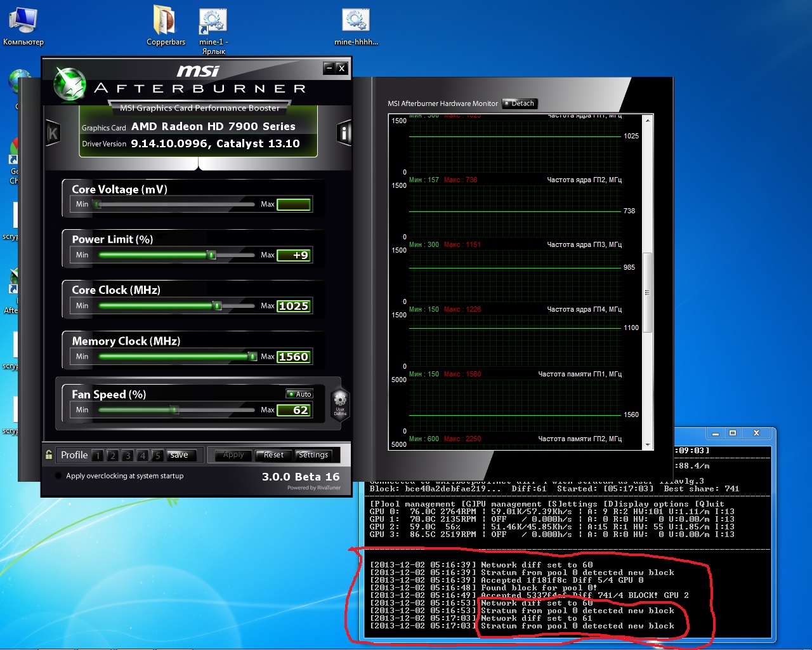Select profile slot 4
The width and height of the screenshot is (812, 650).
[x=143, y=455]
